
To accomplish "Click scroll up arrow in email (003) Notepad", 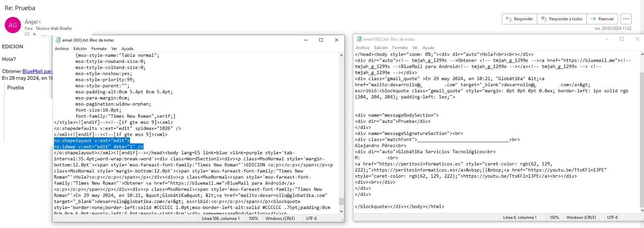I will (341, 55).
